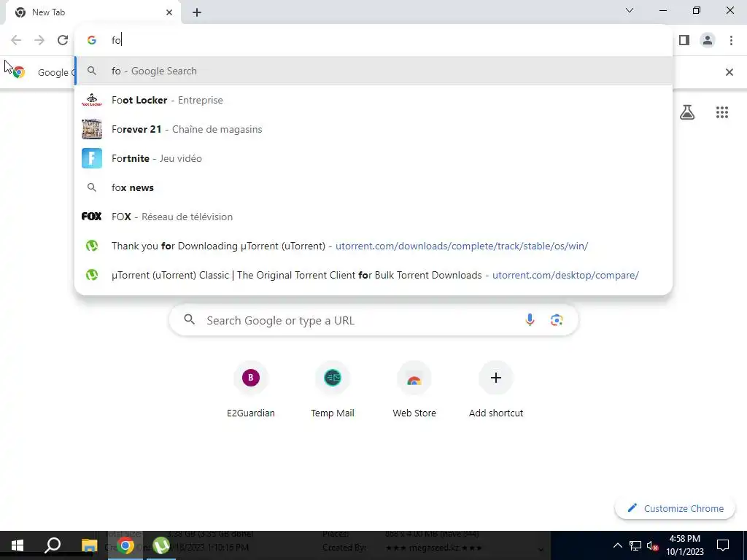Open the Chrome three-dot menu

pyautogui.click(x=731, y=41)
